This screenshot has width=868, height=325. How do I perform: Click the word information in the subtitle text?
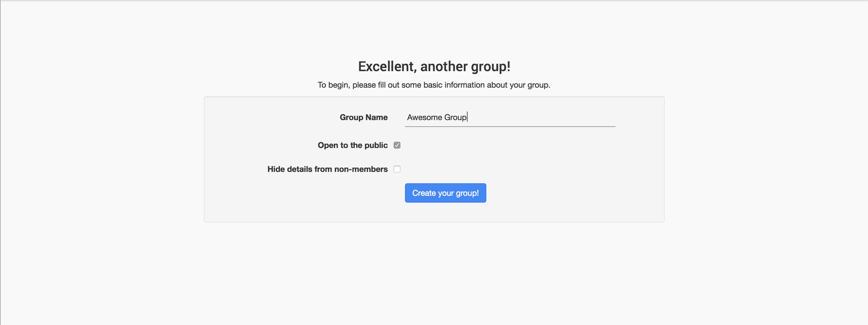click(x=464, y=85)
